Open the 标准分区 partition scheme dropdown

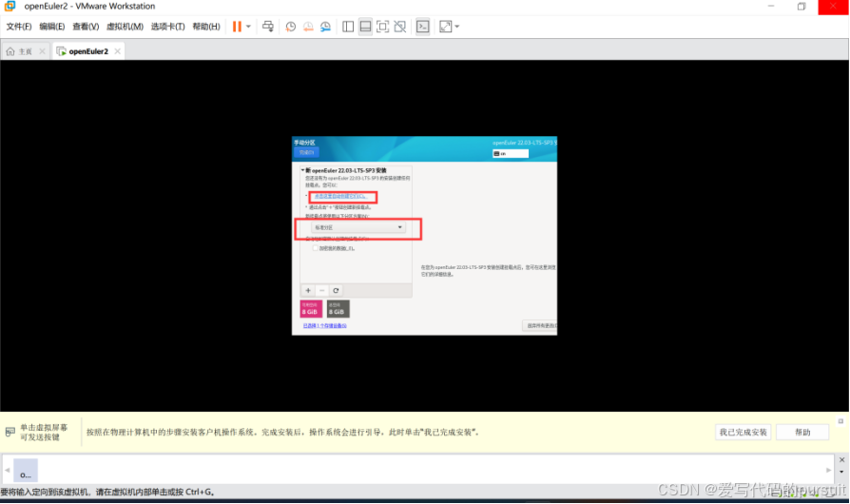[357, 227]
